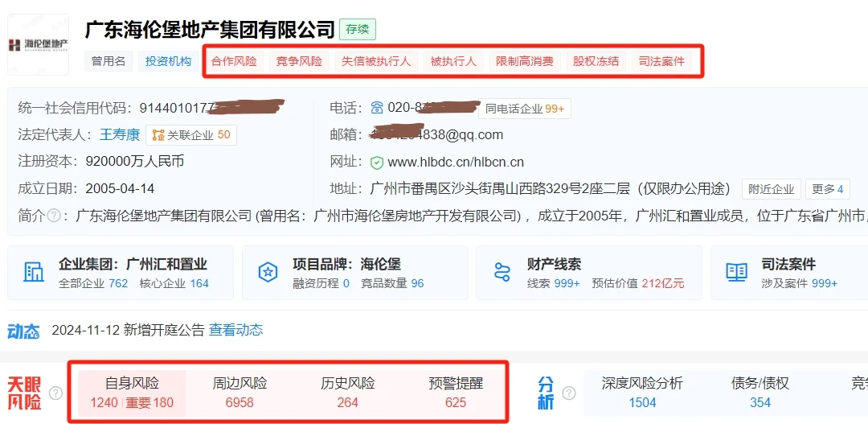Open the 竞争风险 risk tag
The image size is (868, 424).
click(299, 61)
